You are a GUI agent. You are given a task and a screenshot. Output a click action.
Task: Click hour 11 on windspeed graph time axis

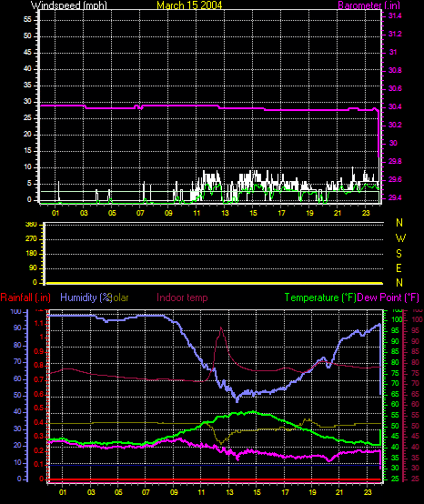[197, 213]
